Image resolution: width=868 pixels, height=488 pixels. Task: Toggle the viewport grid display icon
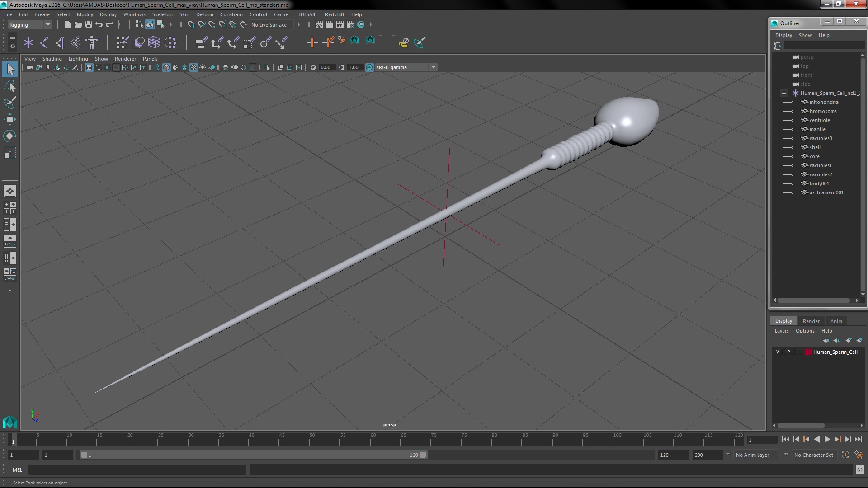tap(89, 67)
